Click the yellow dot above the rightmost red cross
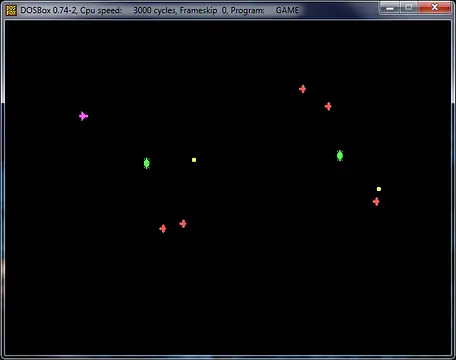Image resolution: width=456 pixels, height=360 pixels. pos(379,189)
